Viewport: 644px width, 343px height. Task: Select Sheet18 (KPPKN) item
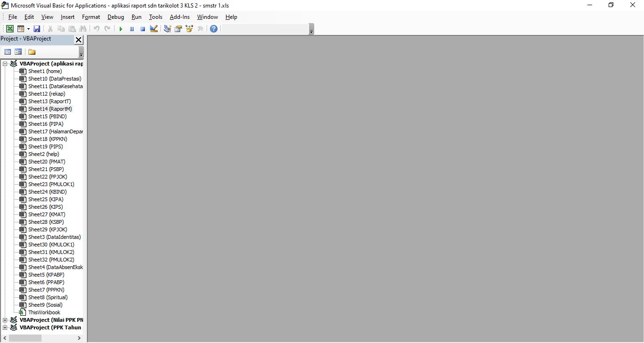coord(48,139)
